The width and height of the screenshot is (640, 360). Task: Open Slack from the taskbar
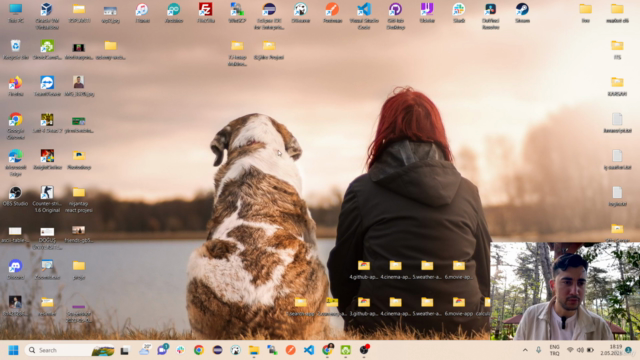pos(180,350)
